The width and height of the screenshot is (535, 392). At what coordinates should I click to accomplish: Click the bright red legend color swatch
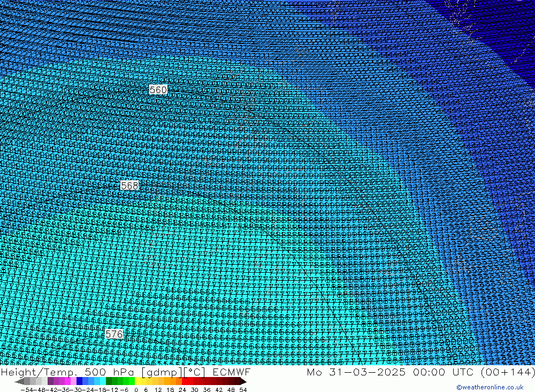[185, 381]
